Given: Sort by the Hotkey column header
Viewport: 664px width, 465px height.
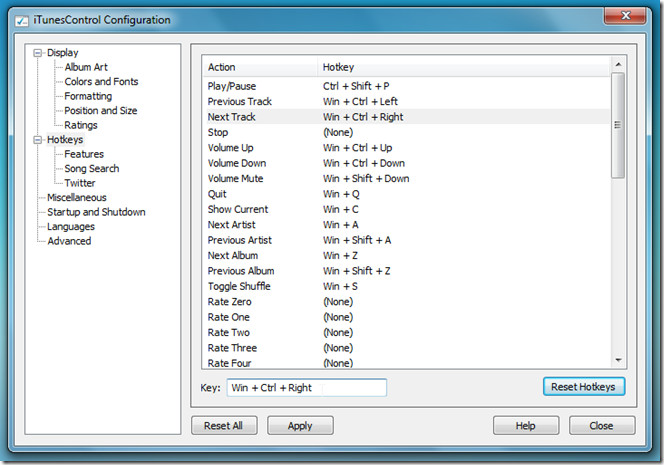Looking at the screenshot, I should tap(463, 67).
